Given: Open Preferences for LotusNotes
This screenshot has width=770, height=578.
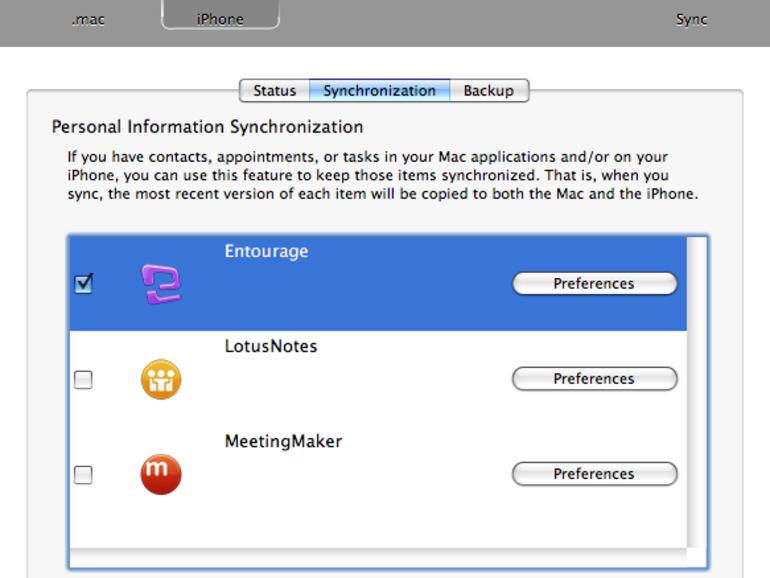Looking at the screenshot, I should pyautogui.click(x=595, y=379).
